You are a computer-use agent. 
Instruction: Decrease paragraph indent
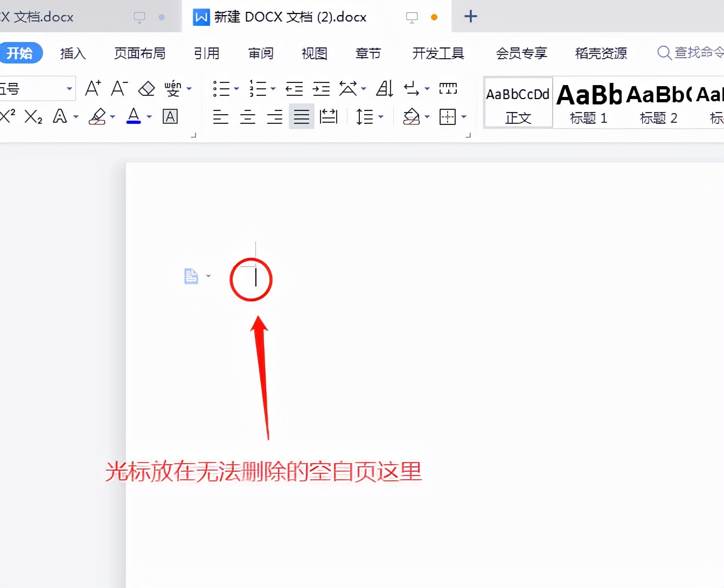coord(294,88)
